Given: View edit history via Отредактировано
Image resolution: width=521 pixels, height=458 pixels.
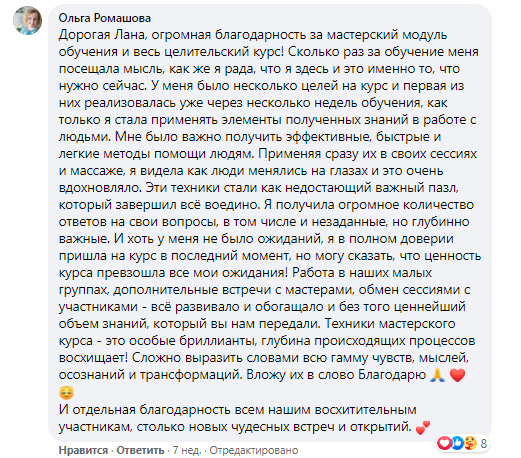Looking at the screenshot, I should click(254, 450).
